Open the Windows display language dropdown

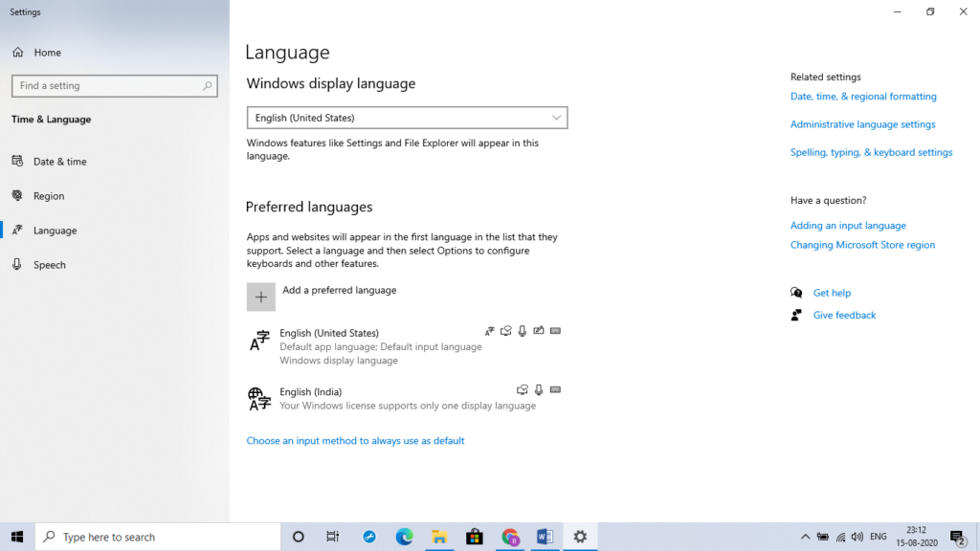pos(407,118)
